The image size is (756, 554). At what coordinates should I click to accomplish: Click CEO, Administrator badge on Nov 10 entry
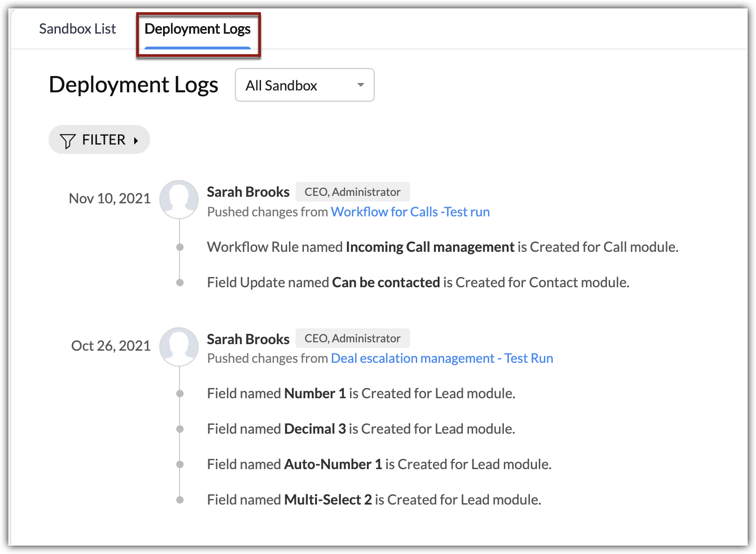click(352, 192)
